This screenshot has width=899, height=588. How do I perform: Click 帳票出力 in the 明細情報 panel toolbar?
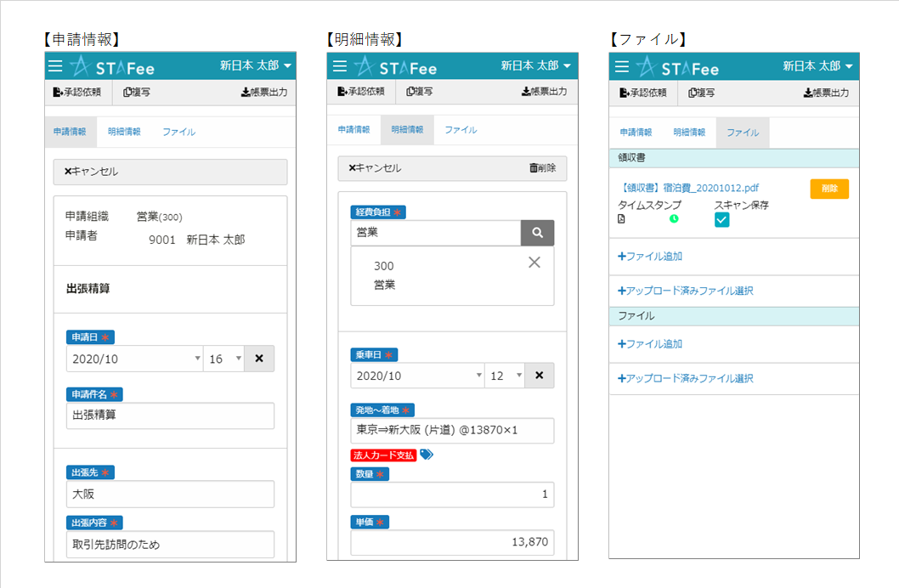click(x=544, y=92)
